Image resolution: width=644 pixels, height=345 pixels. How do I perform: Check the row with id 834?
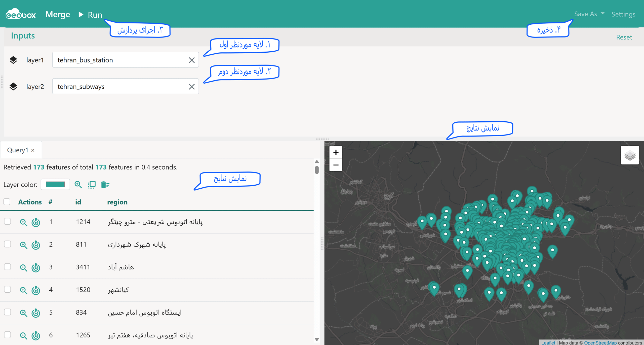coord(7,312)
